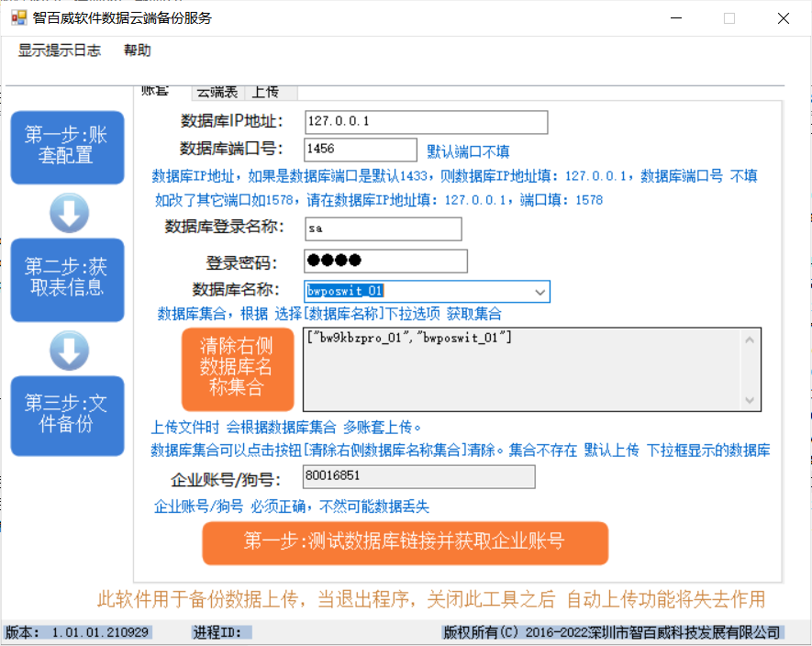This screenshot has width=812, height=646.
Task: Click the 数据库登录名称 field containing sa
Action: [383, 228]
